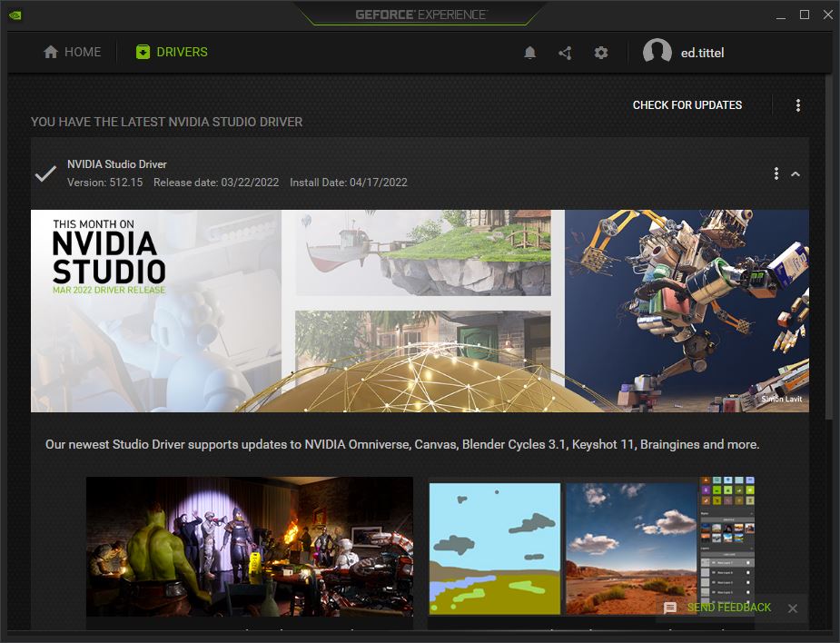Click the 'Our newest Studio Driver supports' description
The width and height of the screenshot is (840, 643).
(x=402, y=444)
